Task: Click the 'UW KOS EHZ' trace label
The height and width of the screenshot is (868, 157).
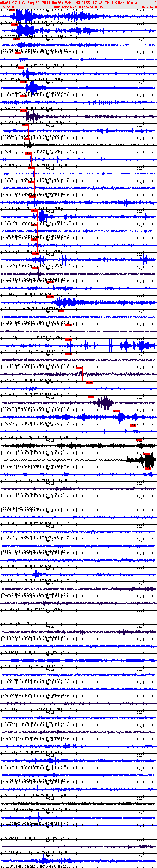Action: 11,781
